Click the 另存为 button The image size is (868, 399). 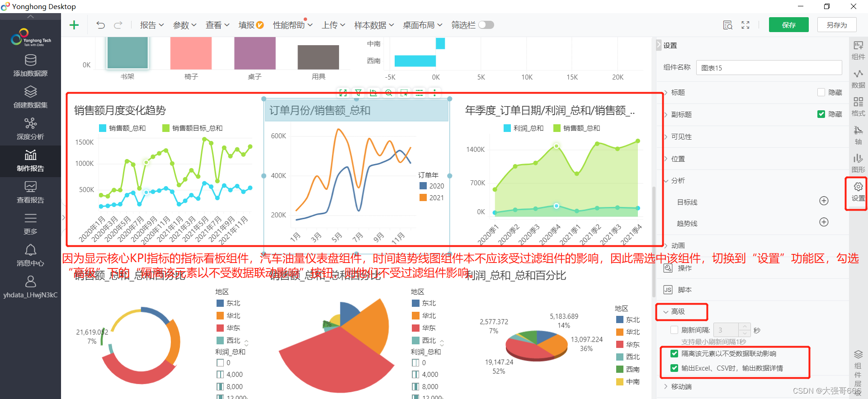click(x=837, y=25)
